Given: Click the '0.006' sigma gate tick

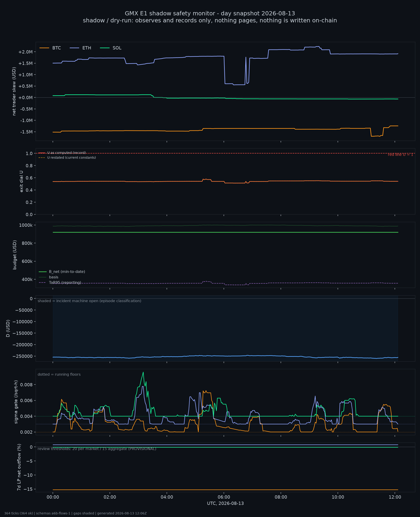Looking at the screenshot, I should 27,400.
